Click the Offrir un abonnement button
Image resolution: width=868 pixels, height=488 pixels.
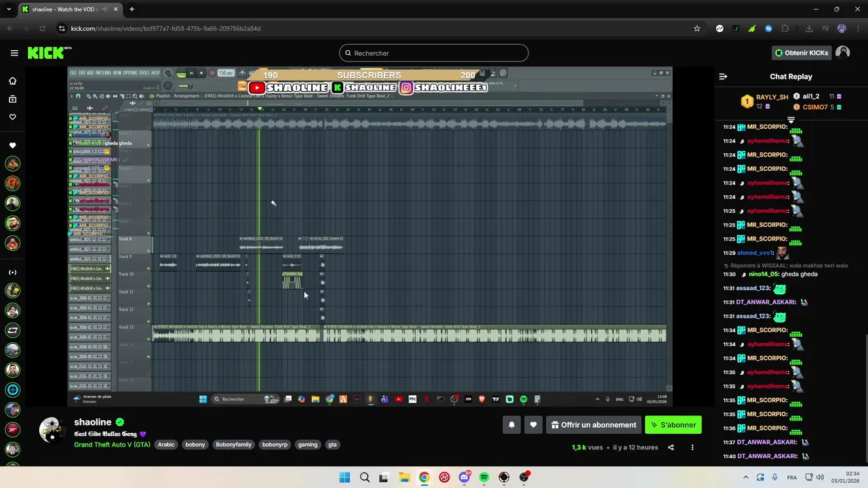point(593,425)
